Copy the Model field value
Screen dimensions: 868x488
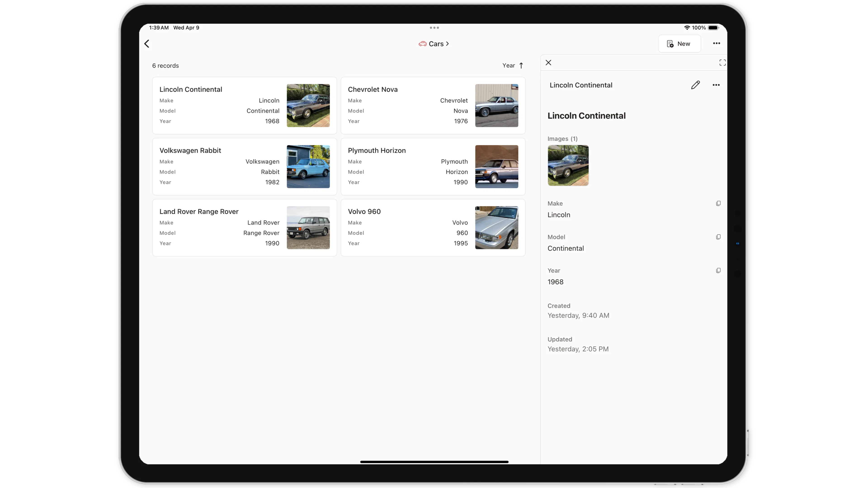[718, 237]
